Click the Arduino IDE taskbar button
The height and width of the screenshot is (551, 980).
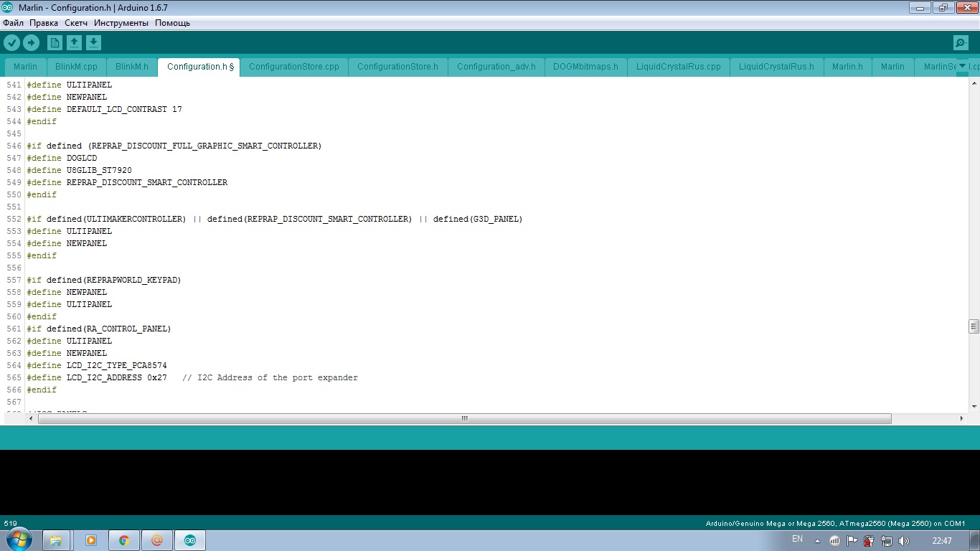tap(190, 540)
